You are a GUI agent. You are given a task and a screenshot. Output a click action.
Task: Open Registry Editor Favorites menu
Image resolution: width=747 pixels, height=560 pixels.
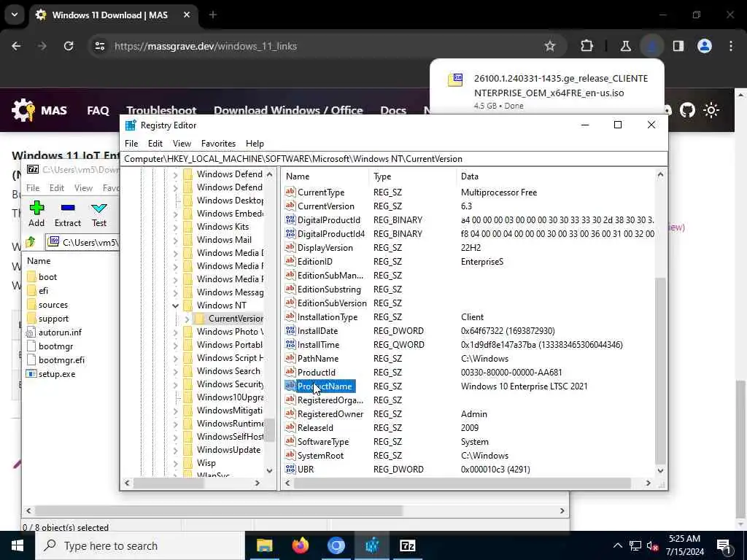coord(218,144)
